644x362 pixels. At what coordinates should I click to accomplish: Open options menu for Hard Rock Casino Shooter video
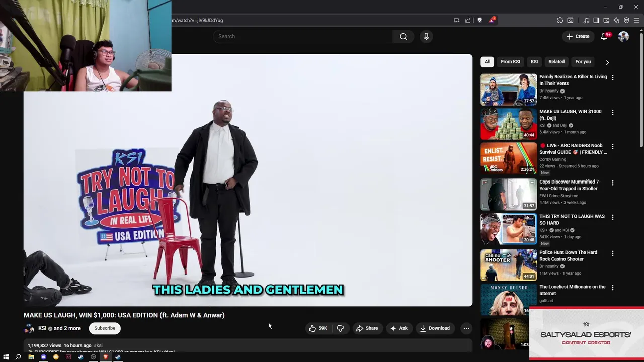[612, 253]
